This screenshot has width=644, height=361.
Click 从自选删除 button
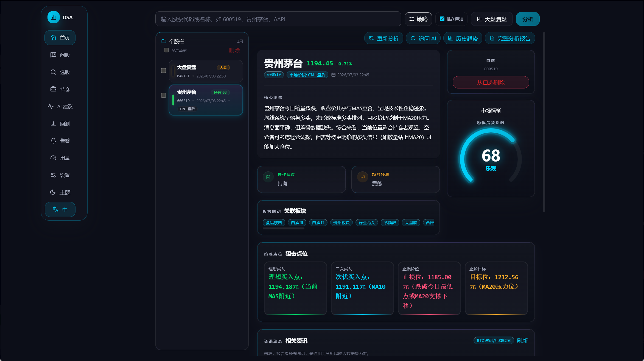[491, 82]
